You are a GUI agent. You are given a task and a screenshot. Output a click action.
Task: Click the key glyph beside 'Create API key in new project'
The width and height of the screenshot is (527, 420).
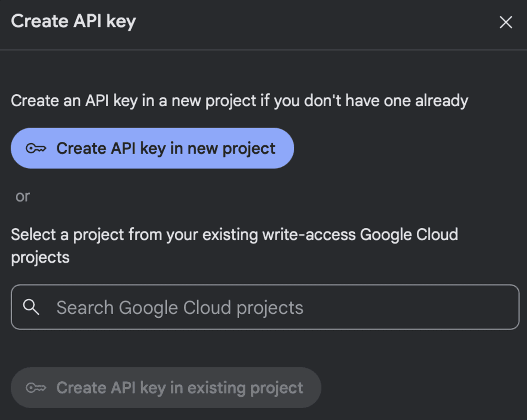(x=37, y=148)
